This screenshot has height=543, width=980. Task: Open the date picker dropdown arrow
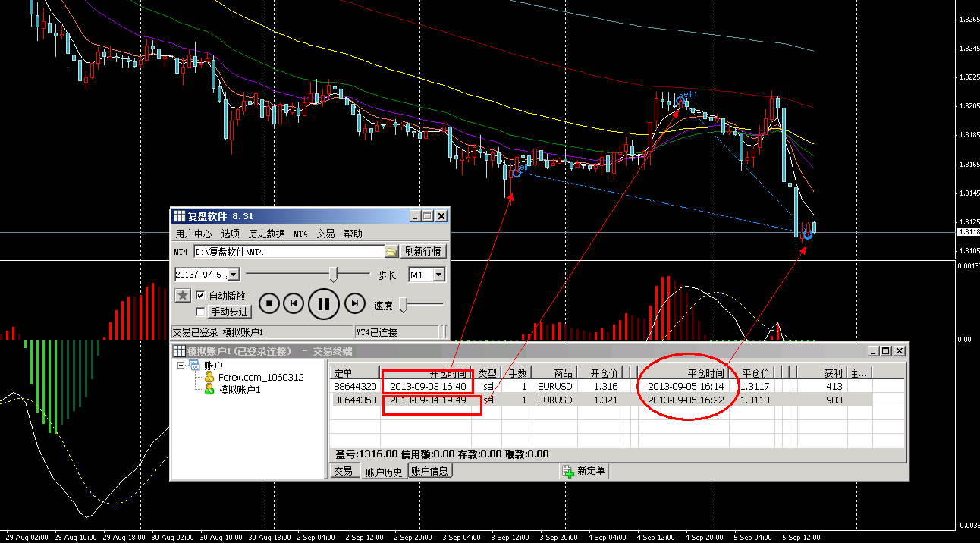click(233, 275)
